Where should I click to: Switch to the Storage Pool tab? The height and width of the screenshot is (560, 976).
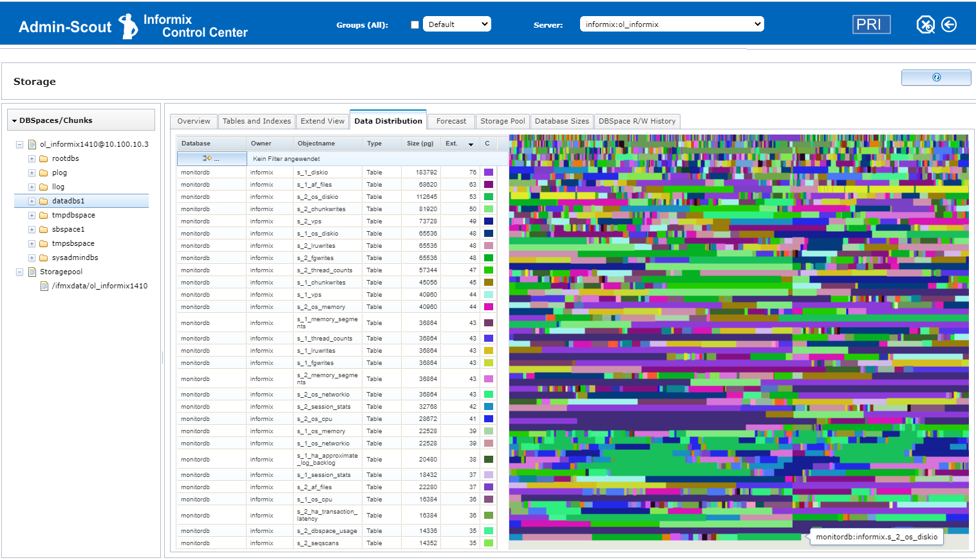tap(502, 121)
